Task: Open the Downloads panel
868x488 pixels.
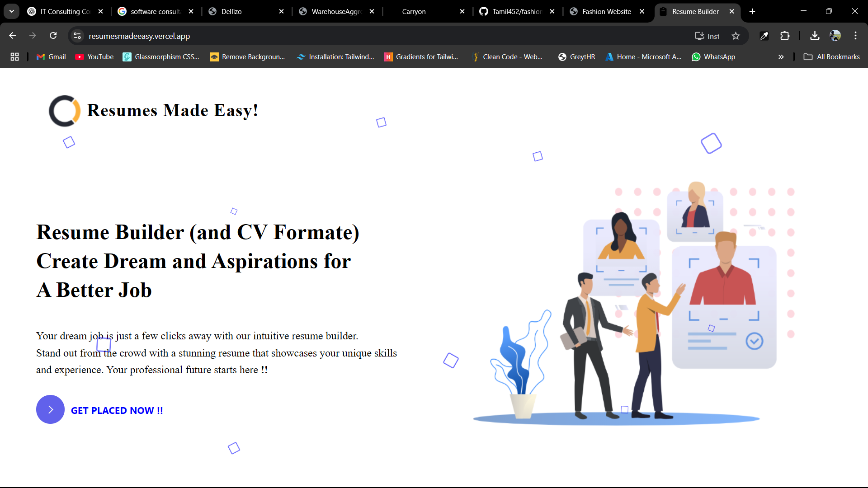Action: 815,36
